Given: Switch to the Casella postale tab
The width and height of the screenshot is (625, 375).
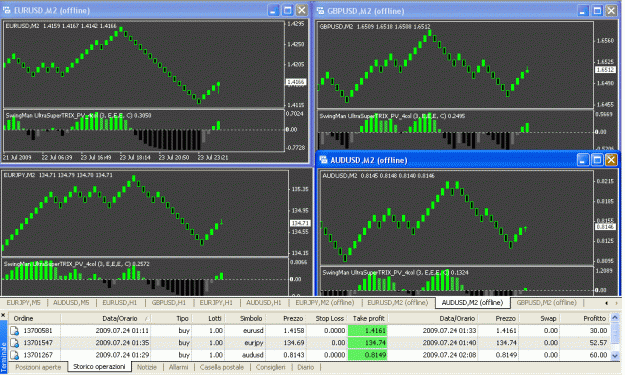Looking at the screenshot, I should 222,367.
